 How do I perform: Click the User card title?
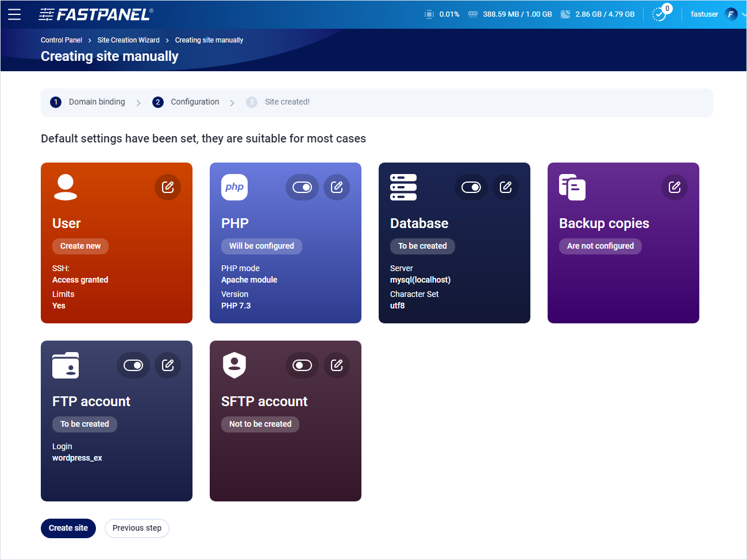(67, 223)
